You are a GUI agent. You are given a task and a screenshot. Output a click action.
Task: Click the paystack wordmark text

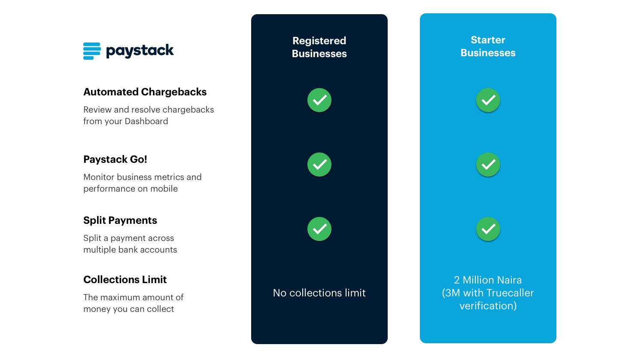[140, 51]
